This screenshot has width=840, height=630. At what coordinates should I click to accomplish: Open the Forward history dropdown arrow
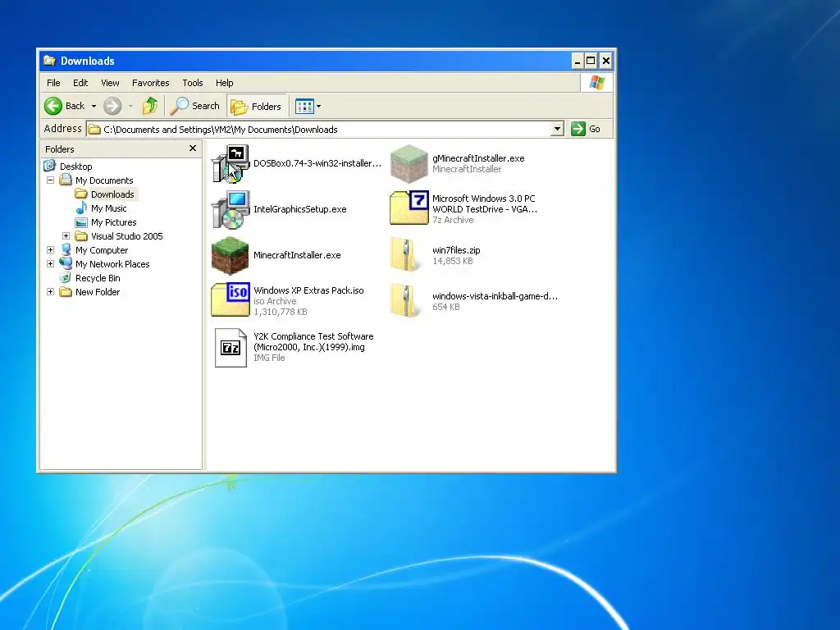pyautogui.click(x=130, y=106)
